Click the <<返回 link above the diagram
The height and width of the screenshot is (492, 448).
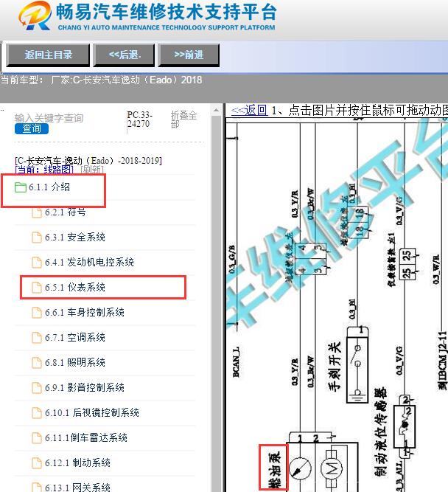[x=249, y=110]
